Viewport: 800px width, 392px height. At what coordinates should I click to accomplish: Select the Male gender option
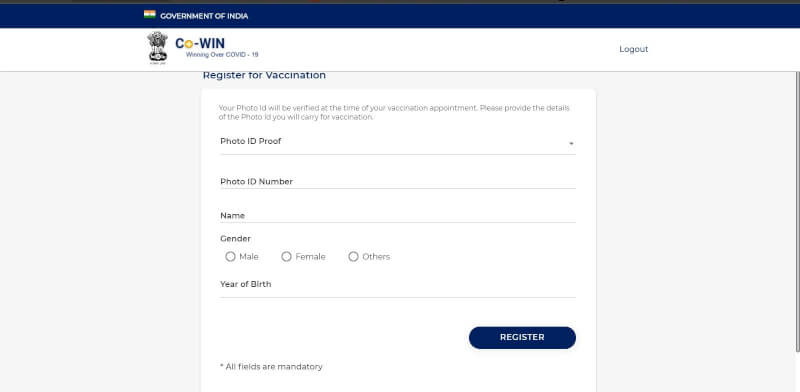(230, 257)
